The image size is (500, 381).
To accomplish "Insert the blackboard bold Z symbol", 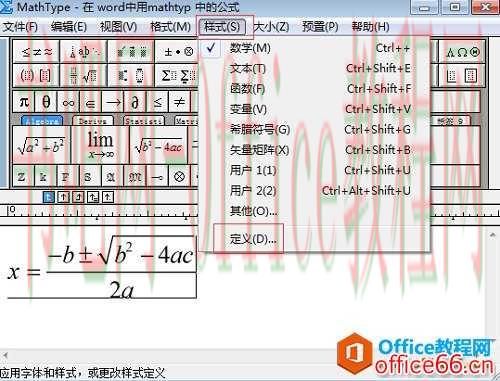I will tap(21, 176).
